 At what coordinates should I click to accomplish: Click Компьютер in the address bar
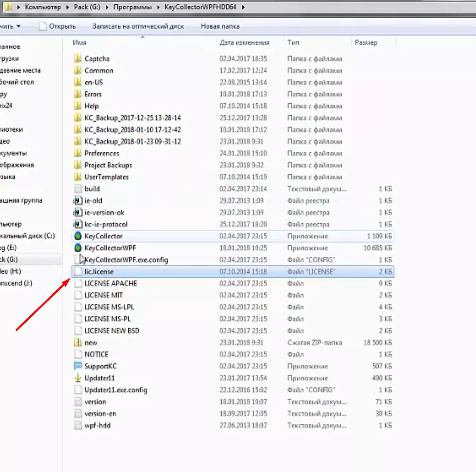point(43,7)
